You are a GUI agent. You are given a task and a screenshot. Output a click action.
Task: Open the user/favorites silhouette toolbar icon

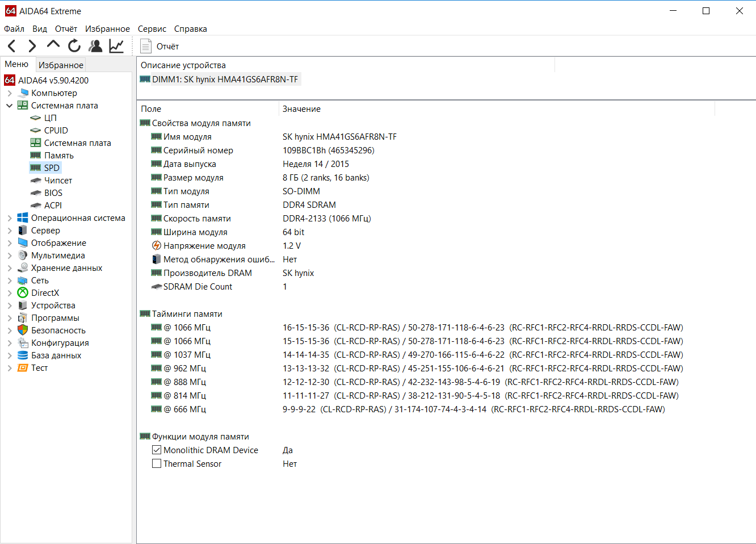click(95, 46)
